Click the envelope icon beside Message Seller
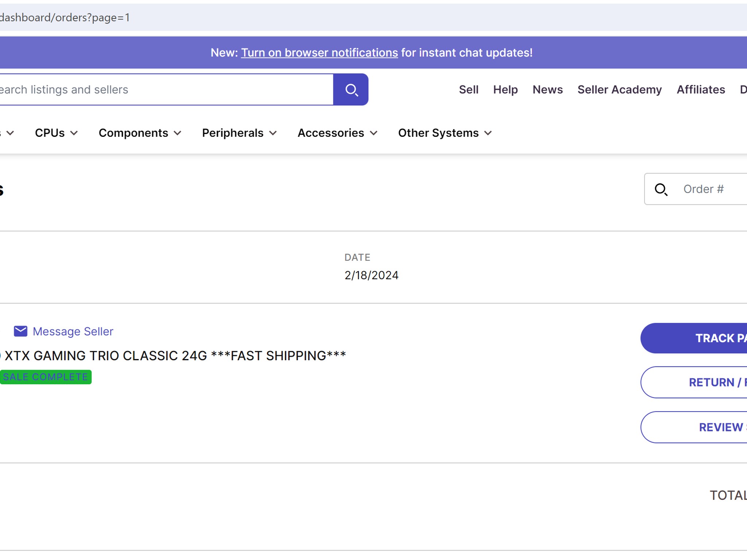Image resolution: width=747 pixels, height=560 pixels. click(x=20, y=331)
